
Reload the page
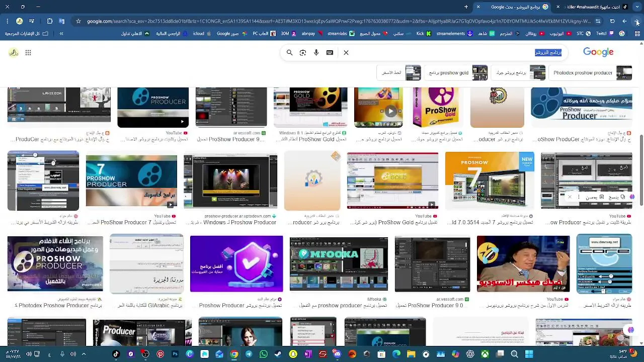click(612, 21)
